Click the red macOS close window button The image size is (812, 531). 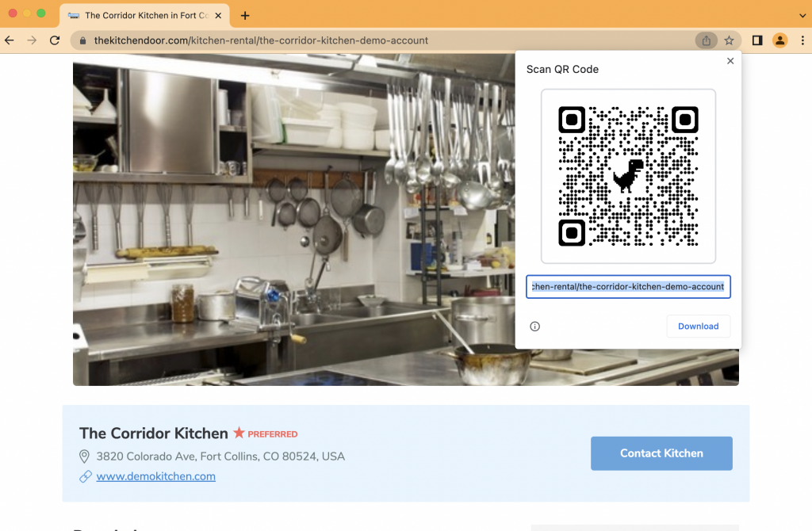tap(13, 13)
